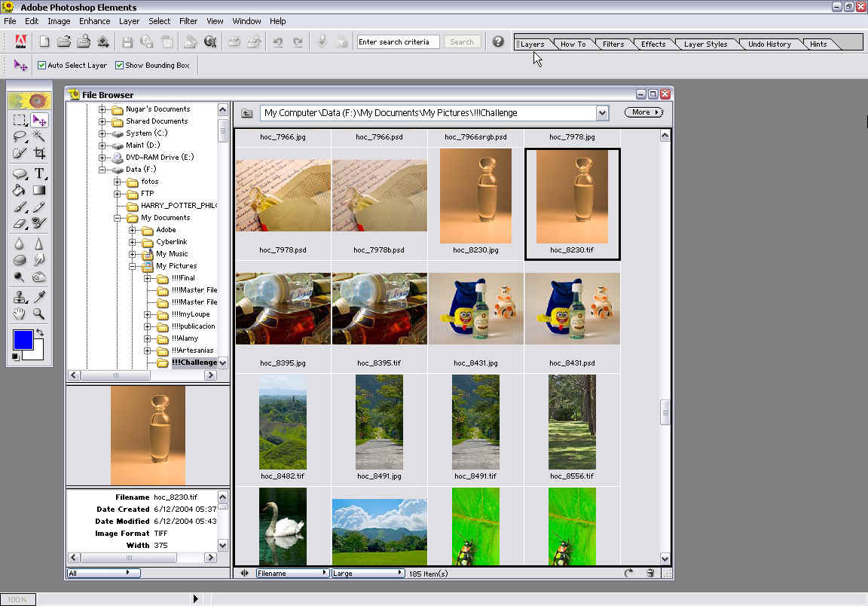
Task: Select the Horizontal Type tool
Action: click(x=39, y=173)
